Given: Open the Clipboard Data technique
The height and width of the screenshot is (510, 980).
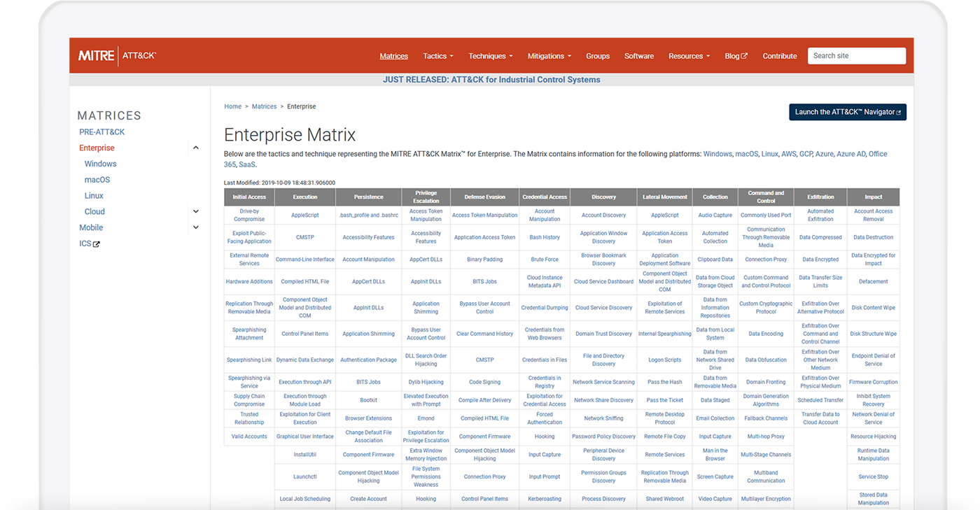Looking at the screenshot, I should pyautogui.click(x=715, y=260).
